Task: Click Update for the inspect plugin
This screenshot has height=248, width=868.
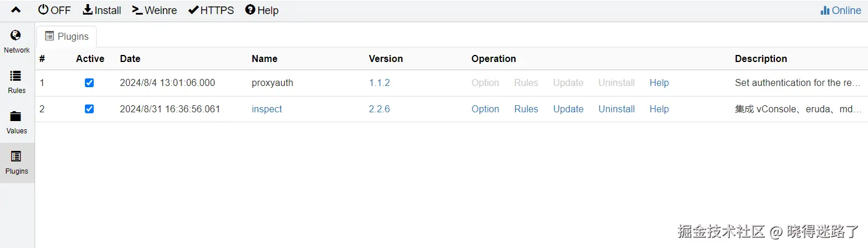Action: pyautogui.click(x=568, y=109)
